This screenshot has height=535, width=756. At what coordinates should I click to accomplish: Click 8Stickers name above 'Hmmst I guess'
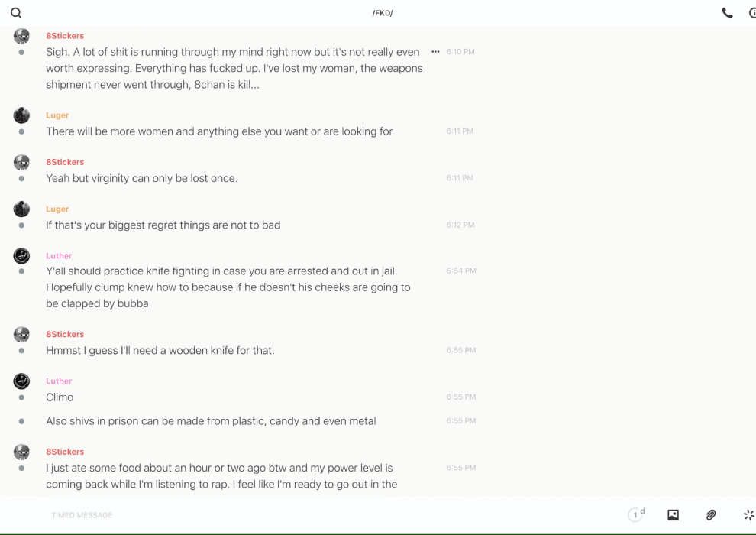click(65, 334)
